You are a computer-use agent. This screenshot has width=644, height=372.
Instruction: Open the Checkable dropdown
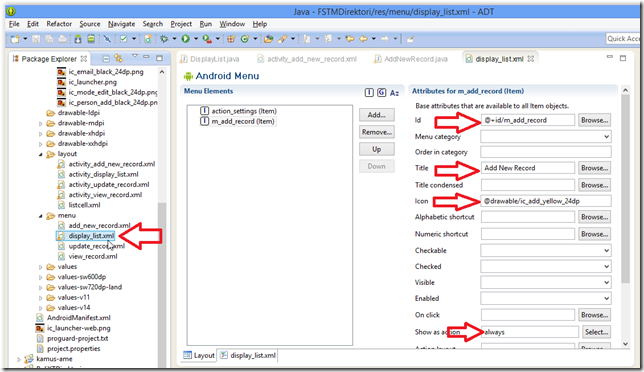pos(546,250)
